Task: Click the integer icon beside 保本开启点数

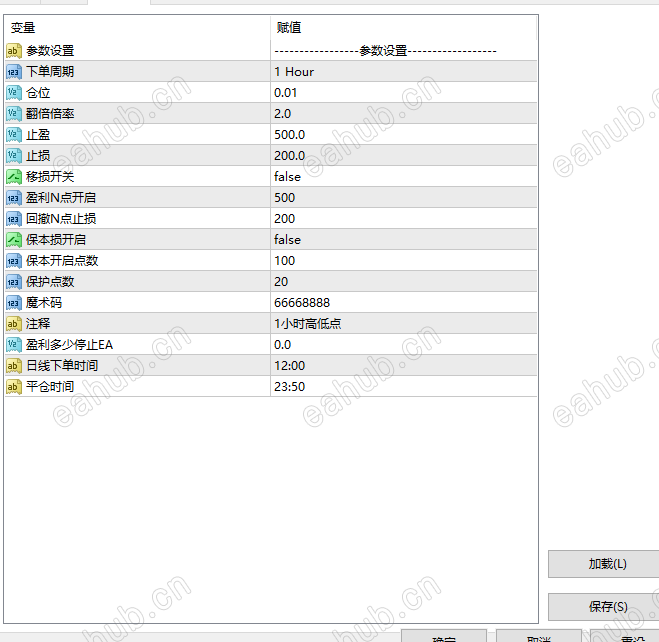Action: [x=13, y=261]
